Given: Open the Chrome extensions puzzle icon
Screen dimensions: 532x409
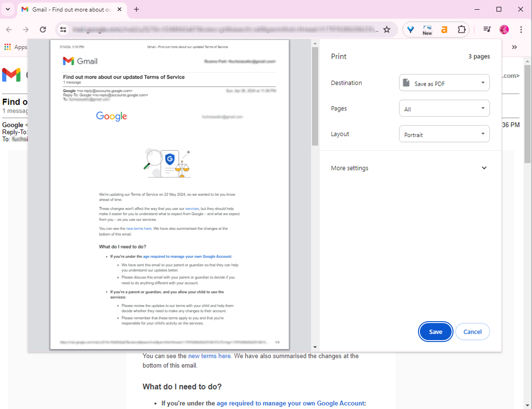Looking at the screenshot, I should coord(462,29).
